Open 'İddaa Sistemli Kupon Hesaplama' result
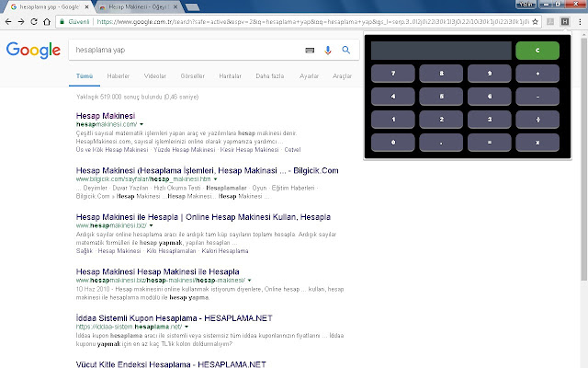This screenshot has height=368, width=588. click(174, 318)
